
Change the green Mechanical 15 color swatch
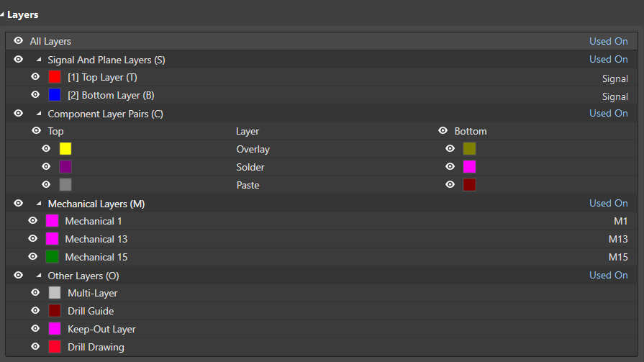(52, 257)
